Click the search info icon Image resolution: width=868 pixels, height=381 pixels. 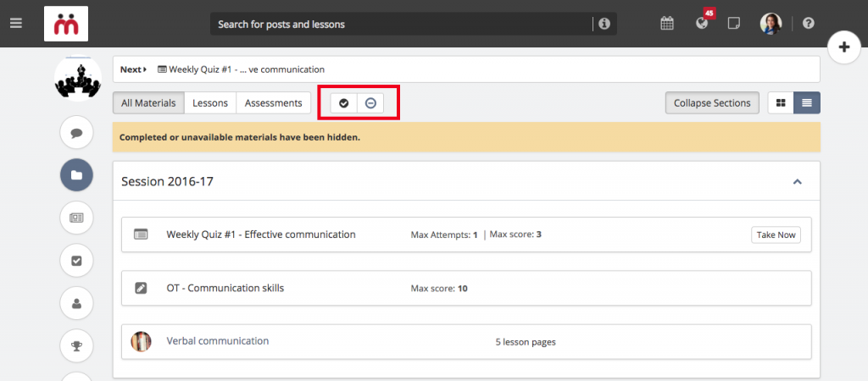pos(604,24)
